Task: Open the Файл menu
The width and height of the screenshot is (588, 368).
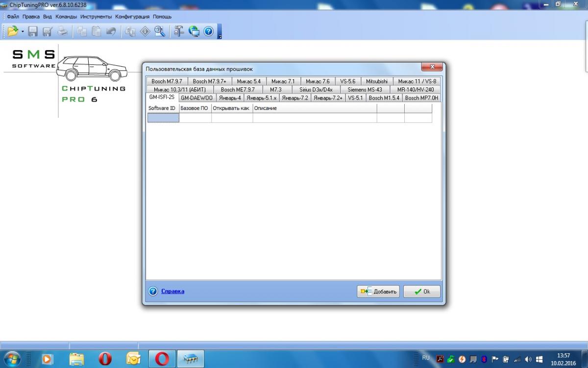Action: 13,17
